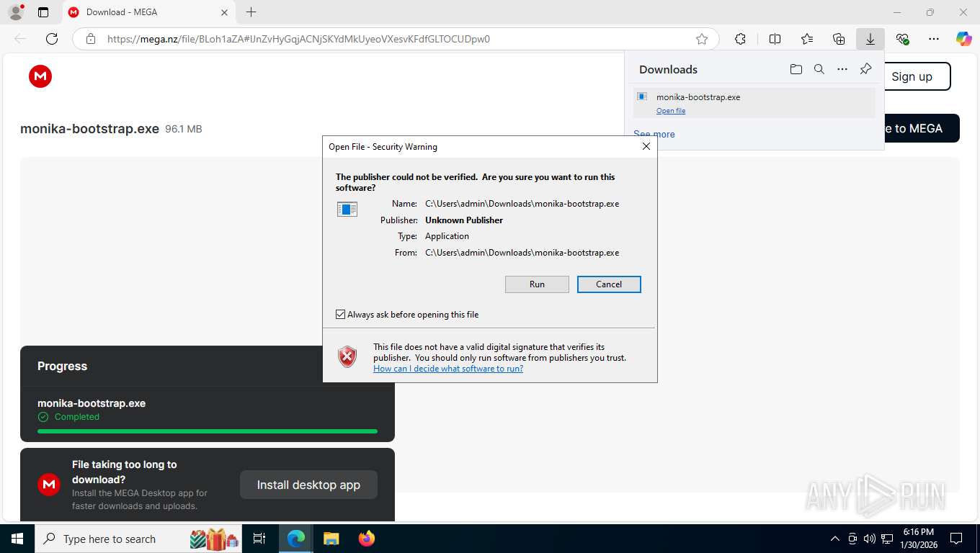Open Microsoft Edge from the taskbar
980x553 pixels.
[x=296, y=539]
